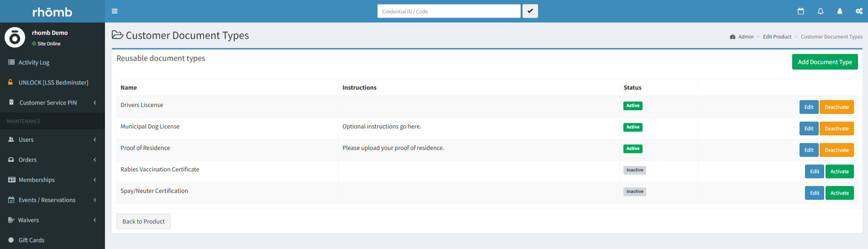Follow the Edit Product breadcrumb link
The image size is (868, 249).
(777, 37)
